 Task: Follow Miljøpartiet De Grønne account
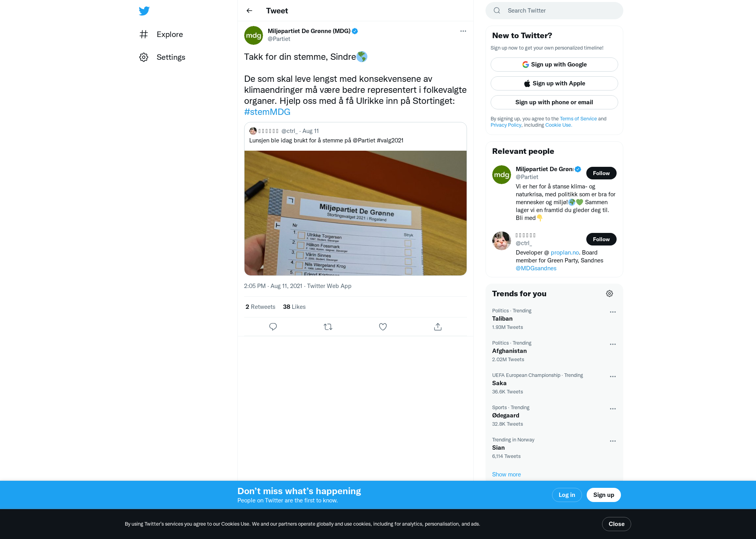[601, 173]
